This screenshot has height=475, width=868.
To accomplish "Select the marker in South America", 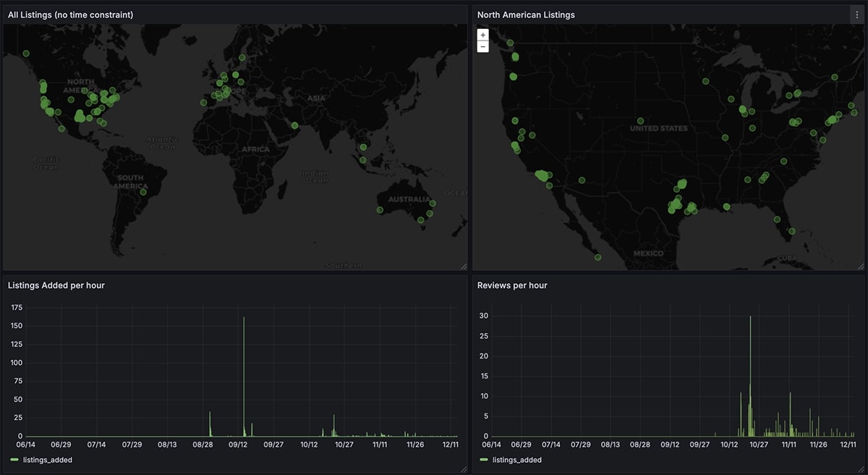I will coord(142,192).
